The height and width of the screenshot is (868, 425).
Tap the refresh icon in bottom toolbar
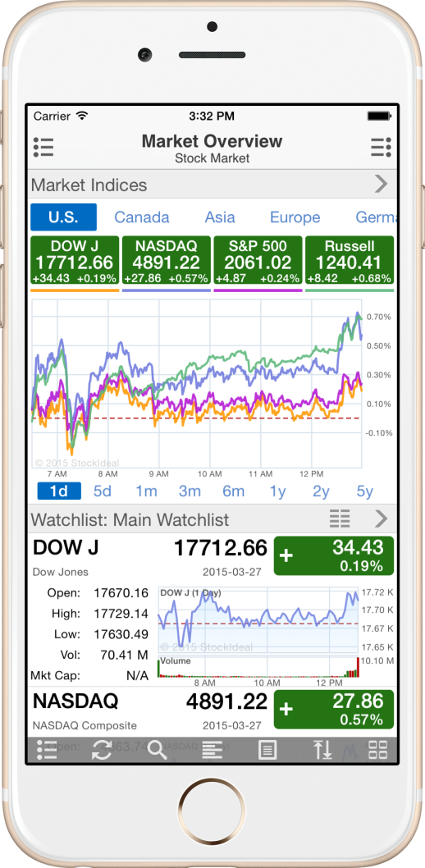(101, 750)
